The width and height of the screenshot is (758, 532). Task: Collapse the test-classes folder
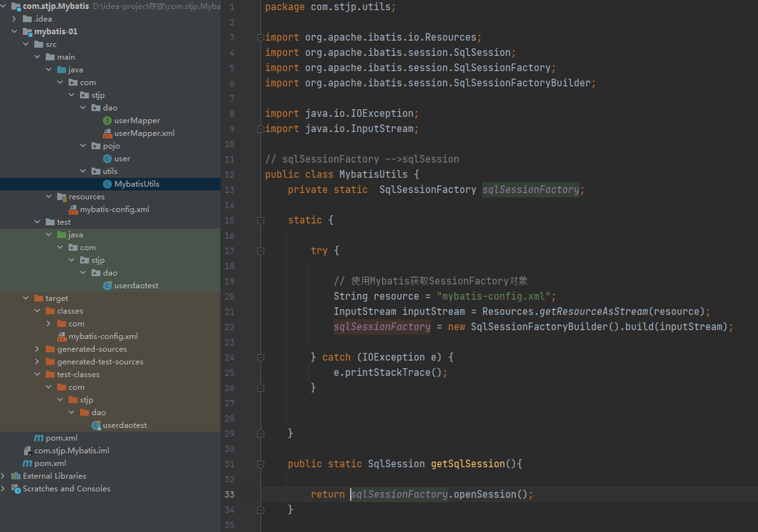click(x=37, y=375)
